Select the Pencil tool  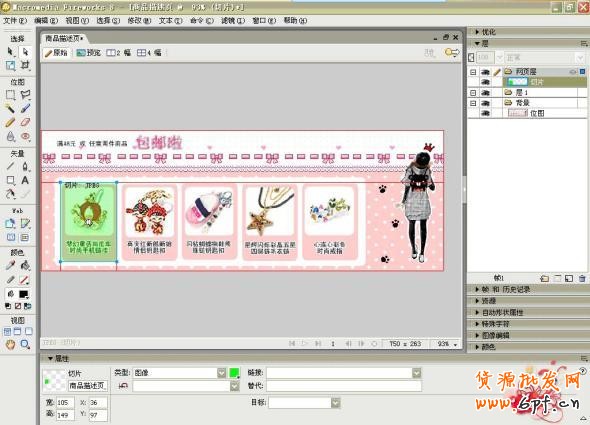pos(10,122)
